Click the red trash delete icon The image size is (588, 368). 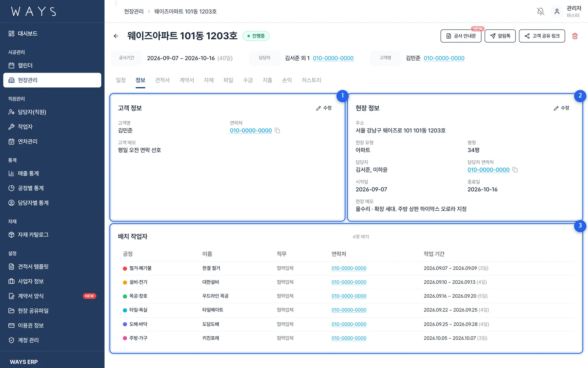[x=575, y=36]
